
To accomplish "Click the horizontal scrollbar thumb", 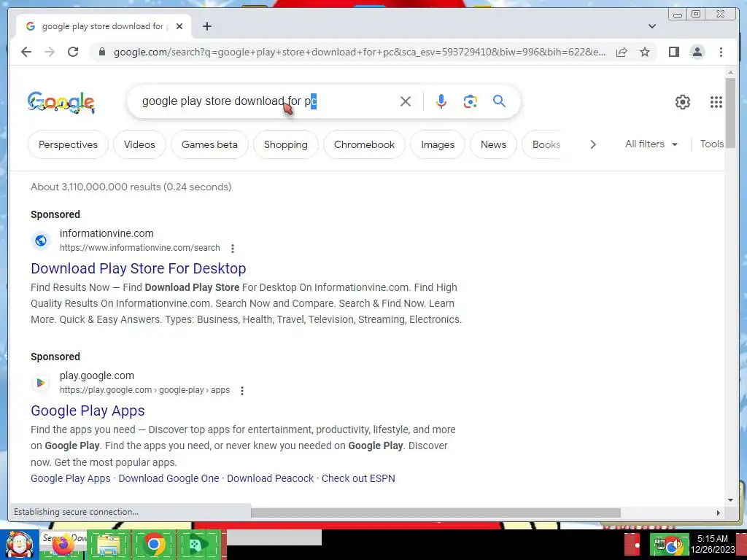I will [x=436, y=513].
